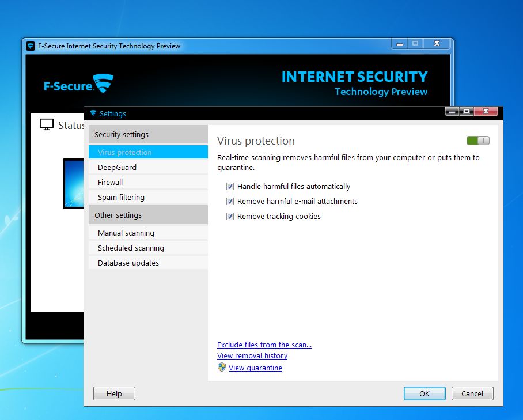Image resolution: width=523 pixels, height=420 pixels.
Task: Click the UAC shield icon beside View quarantine
Action: tap(222, 368)
